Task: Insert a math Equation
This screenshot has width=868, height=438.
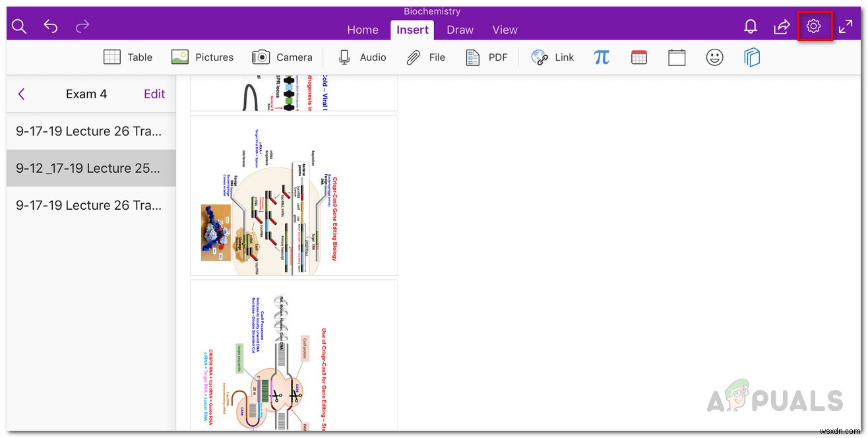Action: point(602,57)
